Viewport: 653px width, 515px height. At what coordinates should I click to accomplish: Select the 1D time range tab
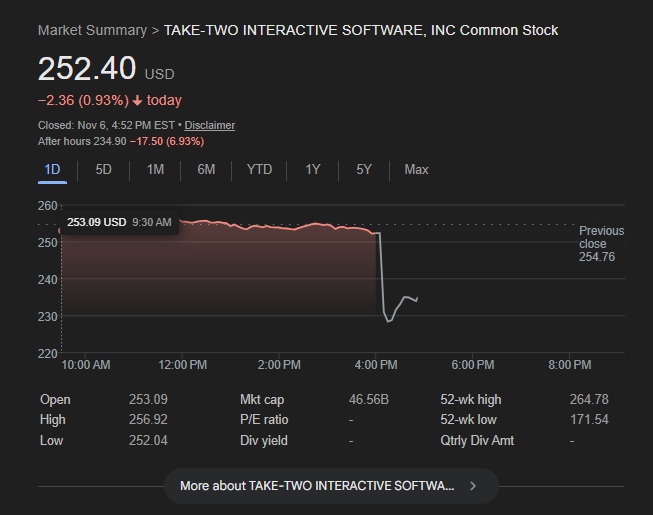[52, 170]
